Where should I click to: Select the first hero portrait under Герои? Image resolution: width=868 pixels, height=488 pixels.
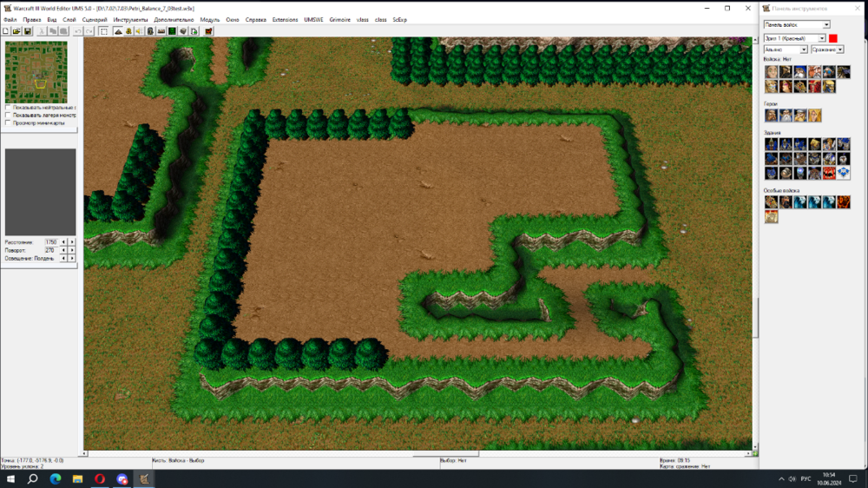[772, 115]
